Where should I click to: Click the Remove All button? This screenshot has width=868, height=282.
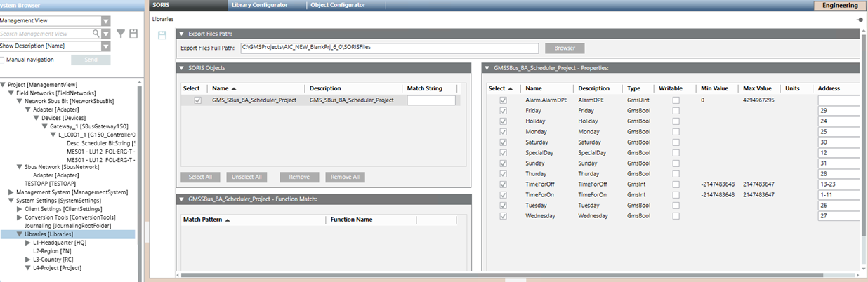click(x=344, y=177)
